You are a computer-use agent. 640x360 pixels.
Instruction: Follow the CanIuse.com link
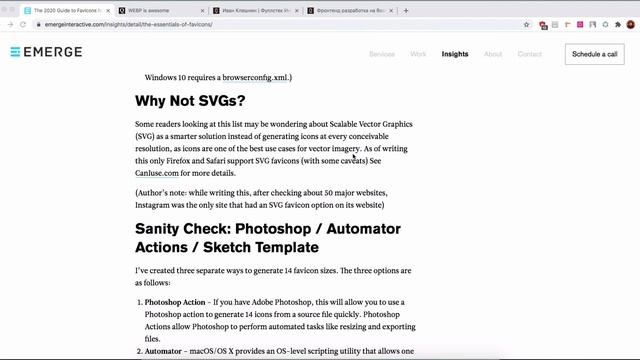pyautogui.click(x=157, y=173)
